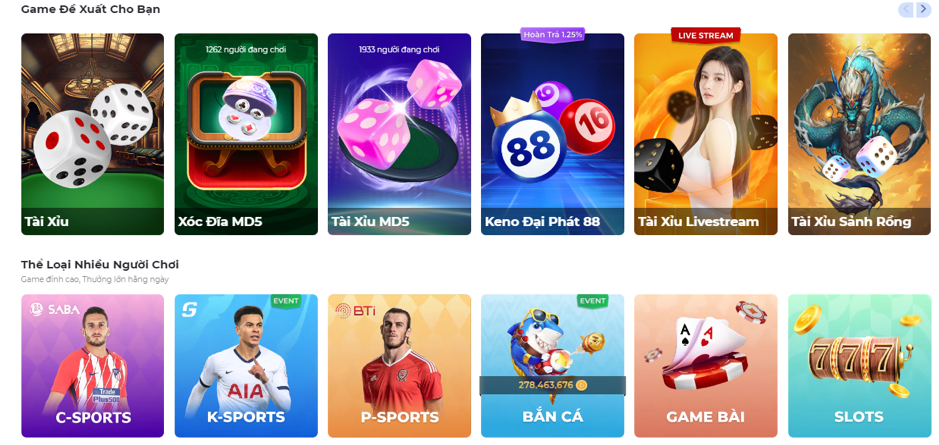Click the EVENT badge on K-Sports

point(286,301)
